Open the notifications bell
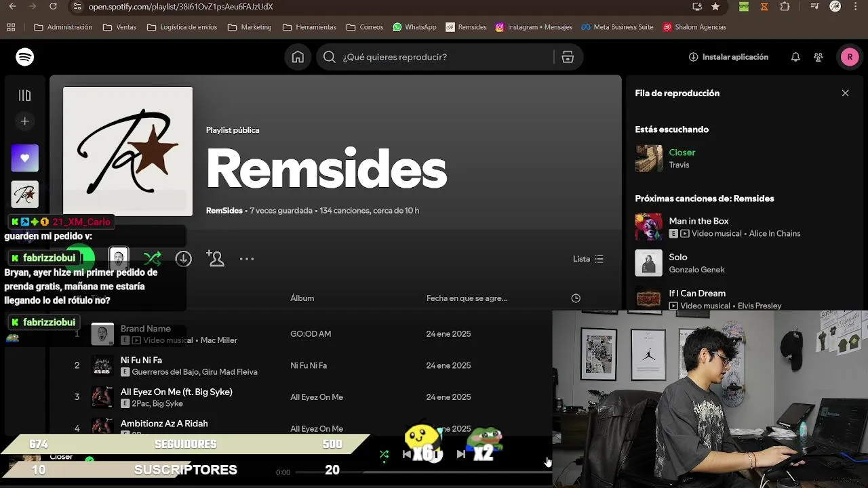 tap(795, 57)
